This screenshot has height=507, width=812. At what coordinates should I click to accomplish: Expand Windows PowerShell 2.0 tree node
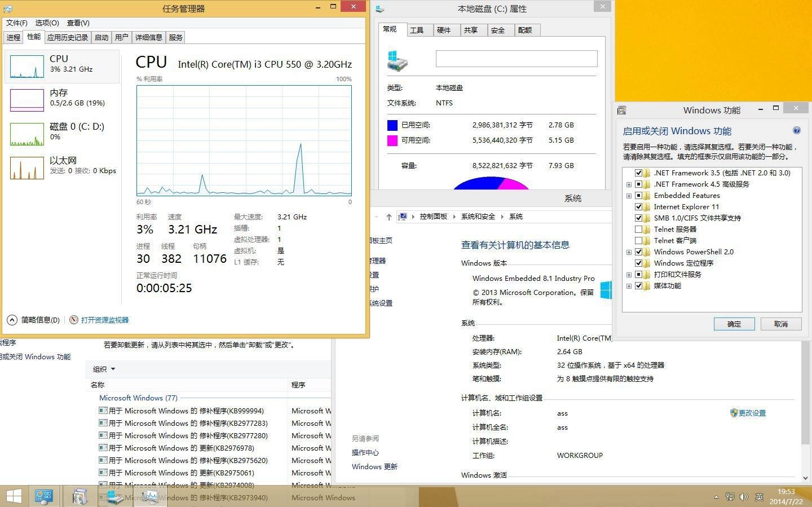pyautogui.click(x=629, y=252)
